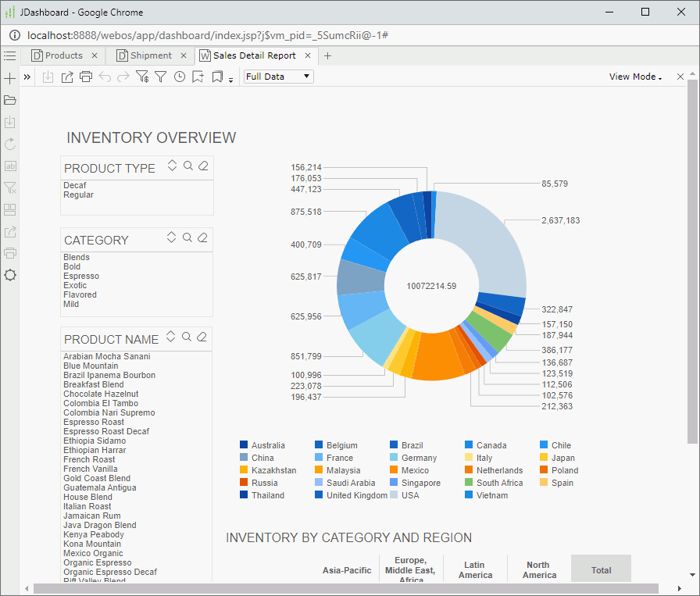This screenshot has height=596, width=700.
Task: Click the refresh icon in the left sidebar
Action: [x=9, y=144]
